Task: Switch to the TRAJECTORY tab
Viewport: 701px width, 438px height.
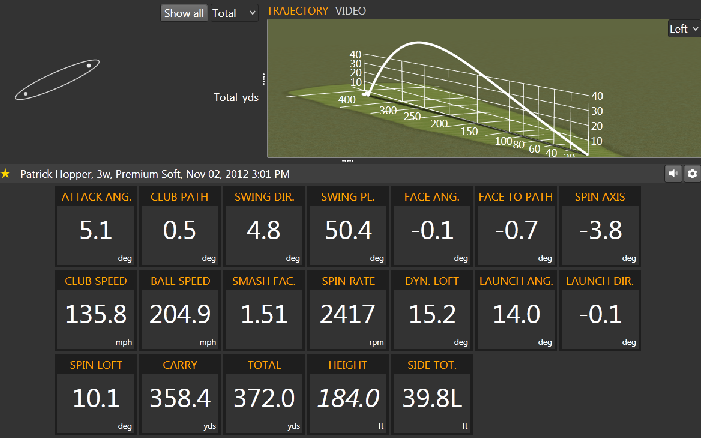Action: tap(298, 11)
